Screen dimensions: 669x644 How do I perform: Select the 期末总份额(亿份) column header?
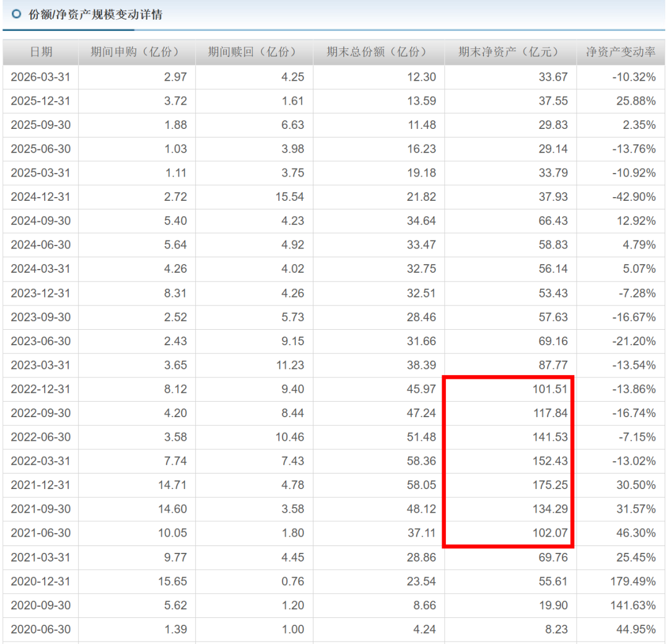point(379,52)
